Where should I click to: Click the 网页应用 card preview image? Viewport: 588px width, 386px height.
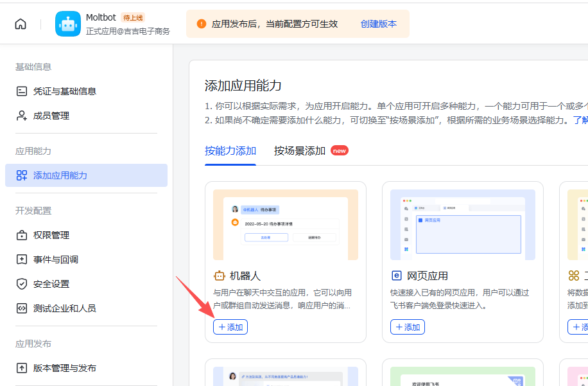point(463,225)
